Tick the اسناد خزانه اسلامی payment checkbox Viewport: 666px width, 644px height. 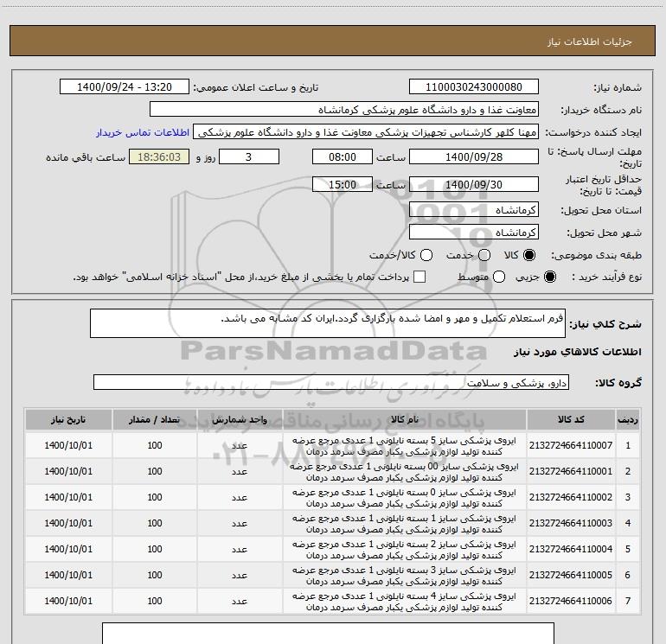tap(419, 277)
